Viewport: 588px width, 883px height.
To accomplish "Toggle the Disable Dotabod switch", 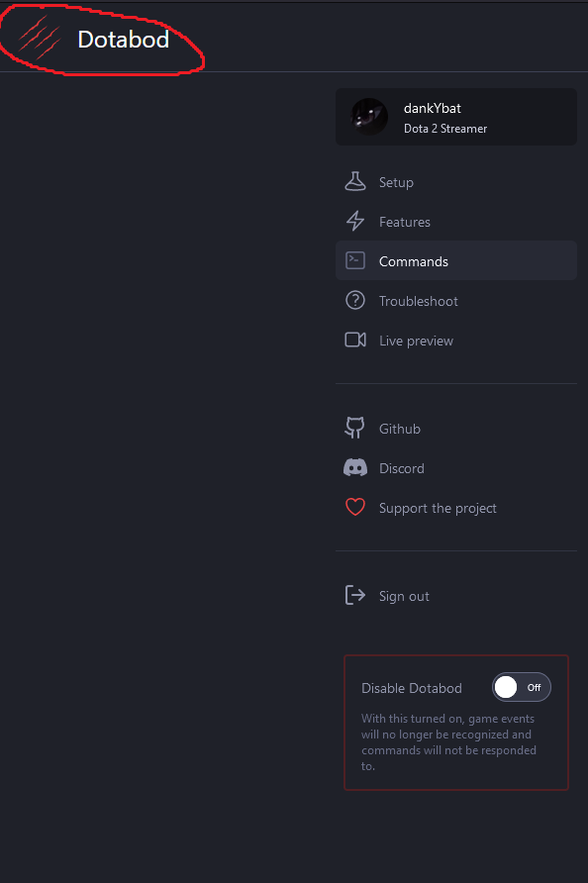I will tap(522, 686).
